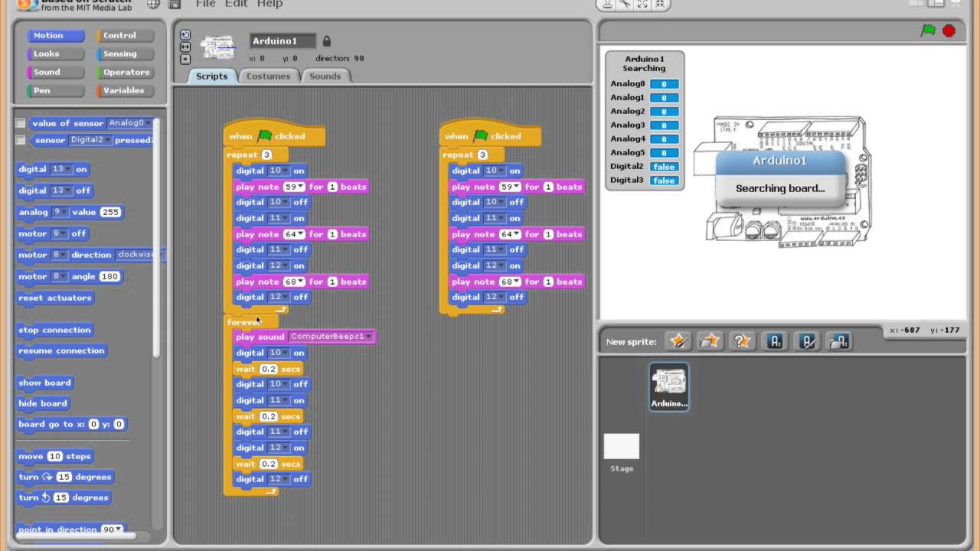The width and height of the screenshot is (980, 551).
Task: Click the red stop sign button
Action: coord(949,31)
